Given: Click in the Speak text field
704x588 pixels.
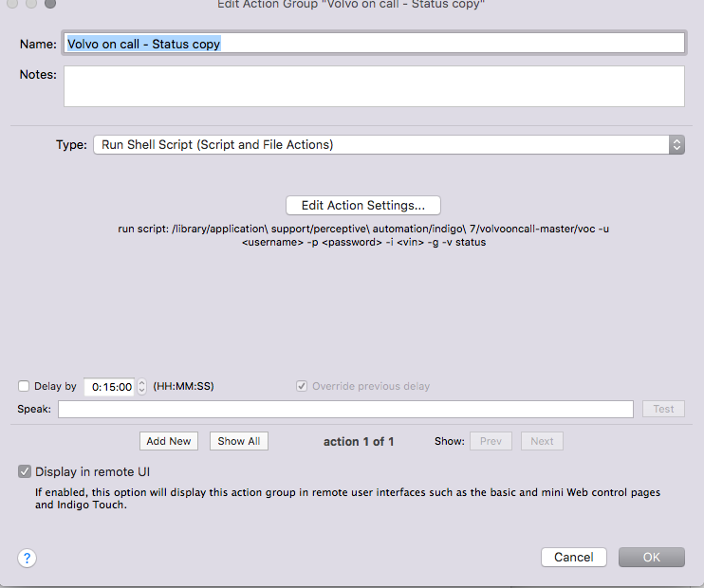Looking at the screenshot, I should (x=345, y=409).
